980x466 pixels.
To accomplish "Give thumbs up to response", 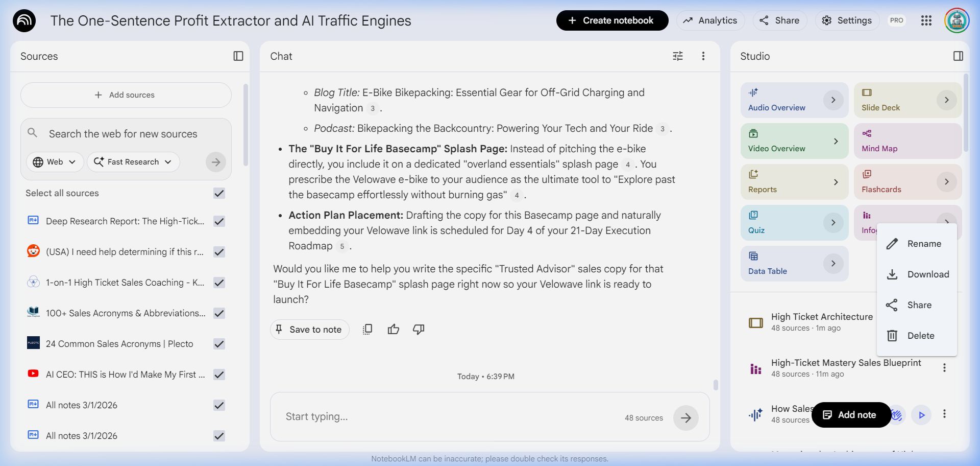I will click(393, 330).
